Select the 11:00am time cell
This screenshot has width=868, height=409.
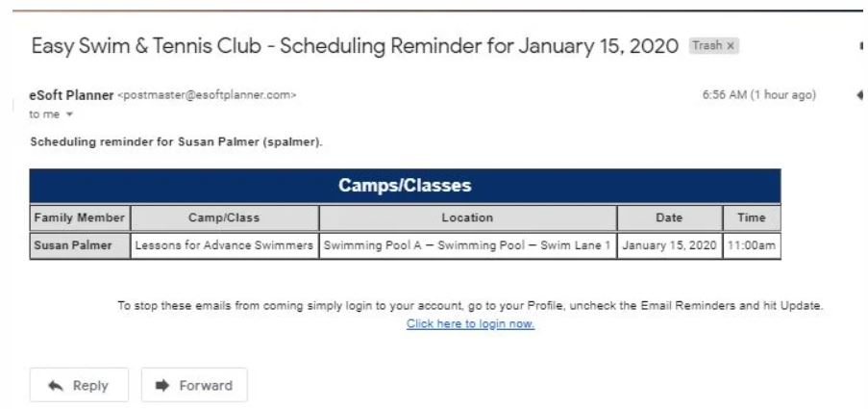click(x=751, y=245)
